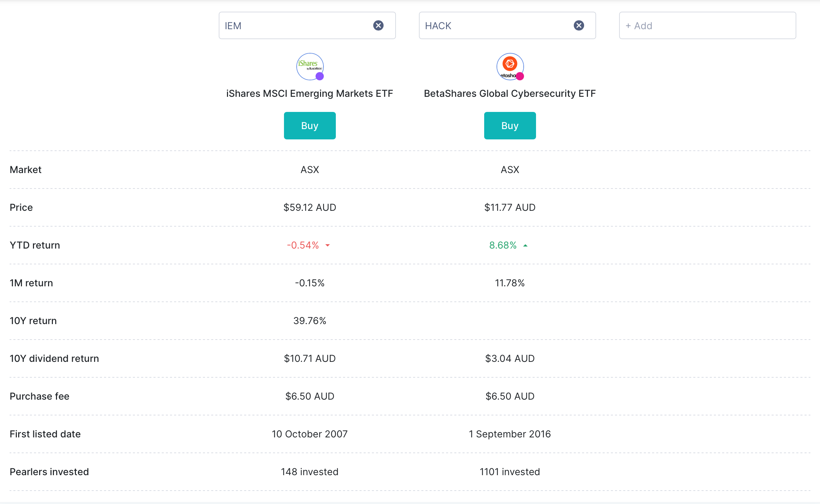Select the 10Y return row label
This screenshot has height=504, width=820.
pyautogui.click(x=33, y=321)
